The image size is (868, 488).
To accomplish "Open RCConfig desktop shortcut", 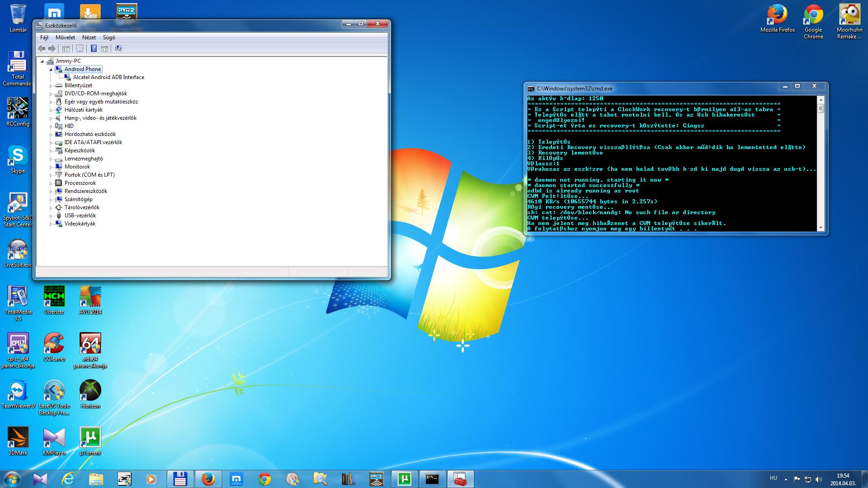I will pyautogui.click(x=18, y=112).
